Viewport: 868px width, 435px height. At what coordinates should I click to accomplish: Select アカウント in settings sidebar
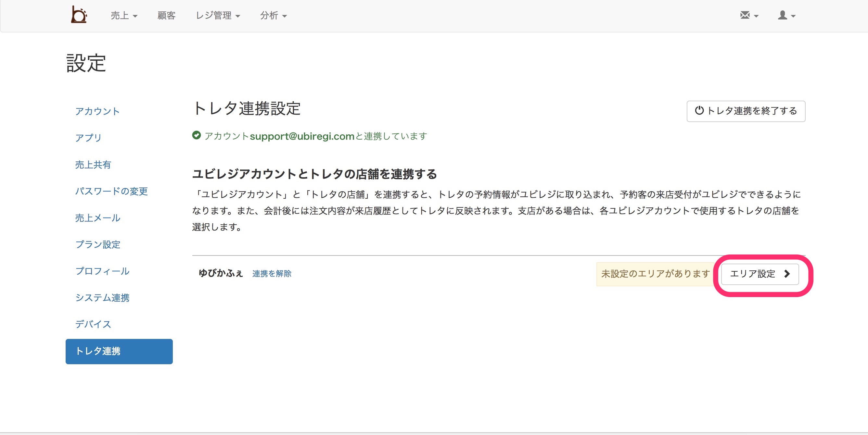pyautogui.click(x=97, y=111)
